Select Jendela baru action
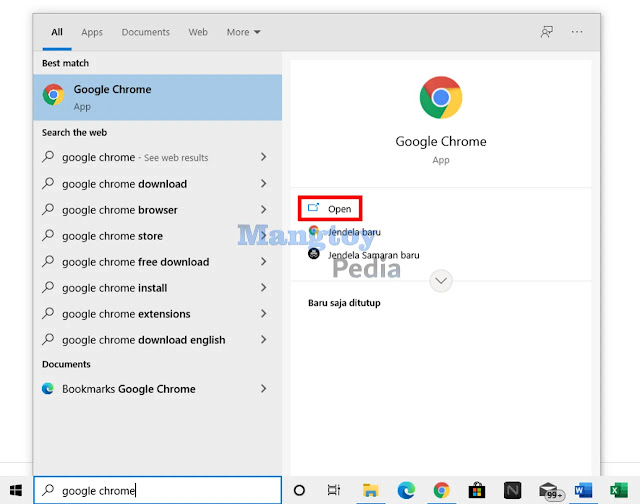 coord(344,232)
